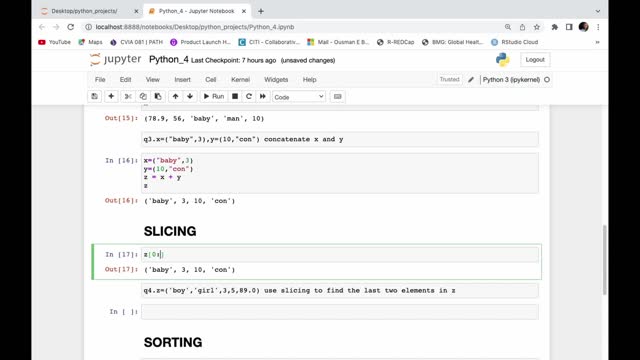Open the cell type Code dropdown
The image size is (640, 360).
pyautogui.click(x=299, y=97)
